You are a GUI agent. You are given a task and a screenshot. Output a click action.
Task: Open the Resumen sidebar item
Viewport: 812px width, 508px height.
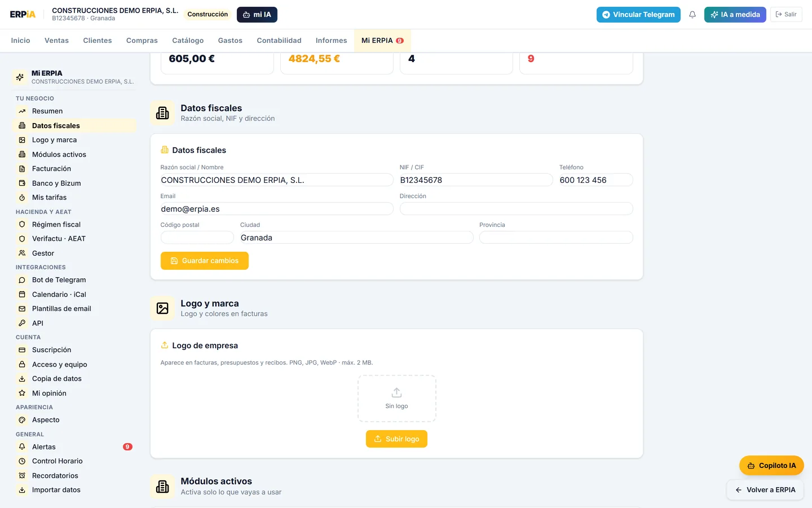74,111
